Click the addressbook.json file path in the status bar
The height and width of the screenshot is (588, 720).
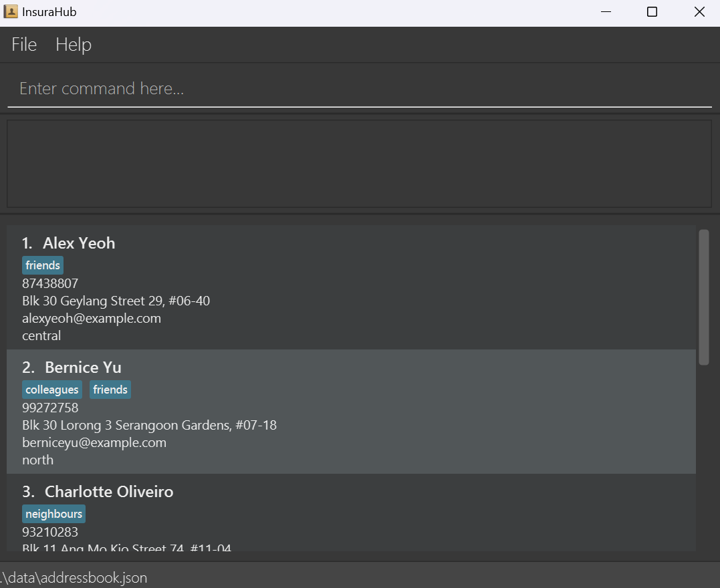[74, 577]
